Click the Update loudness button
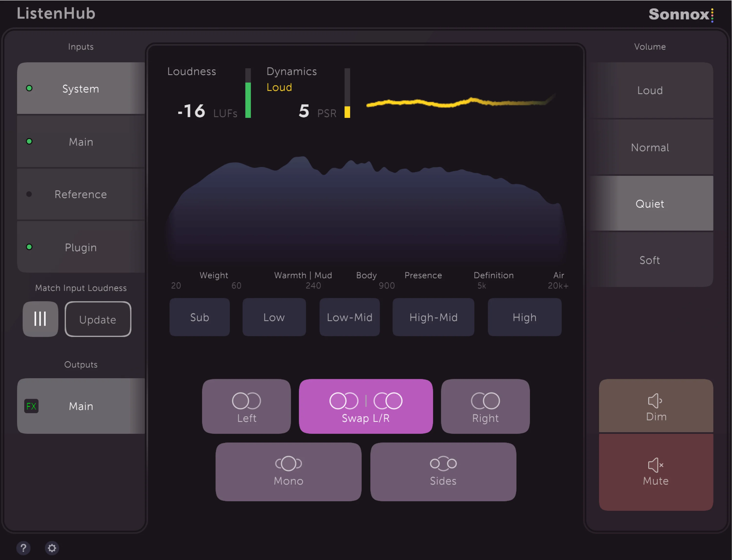Screen dimensions: 732x560 pyautogui.click(x=98, y=319)
